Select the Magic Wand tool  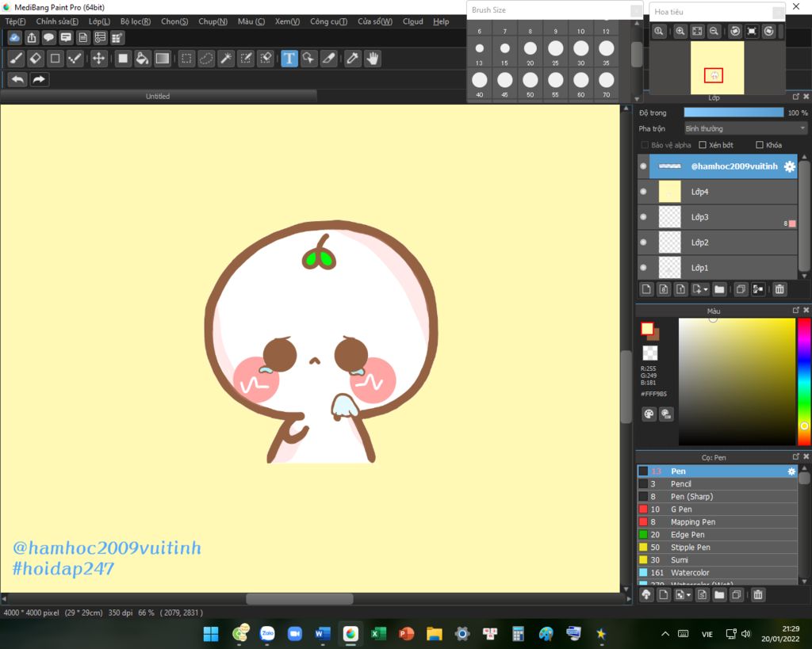[x=226, y=59]
